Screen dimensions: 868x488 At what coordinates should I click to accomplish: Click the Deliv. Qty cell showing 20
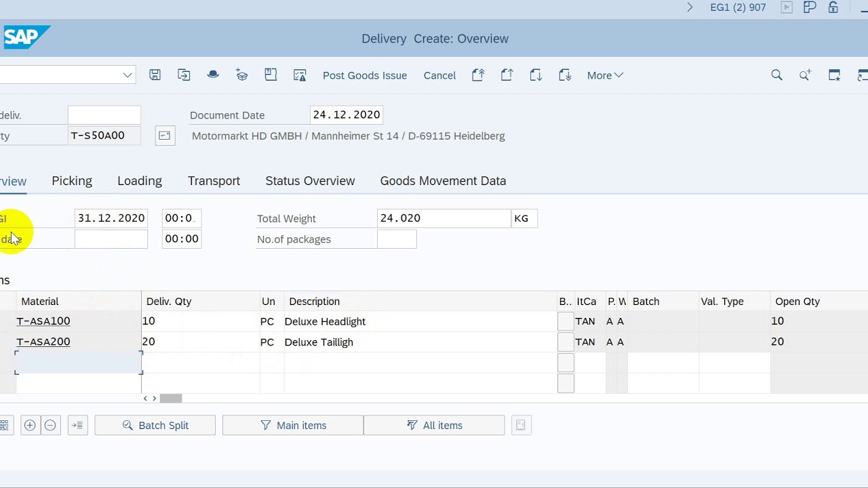201,342
